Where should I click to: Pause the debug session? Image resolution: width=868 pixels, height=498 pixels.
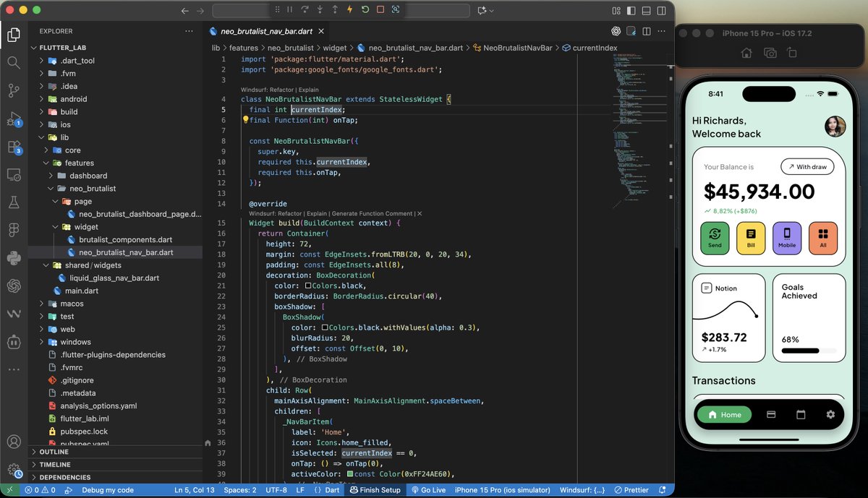coord(289,10)
